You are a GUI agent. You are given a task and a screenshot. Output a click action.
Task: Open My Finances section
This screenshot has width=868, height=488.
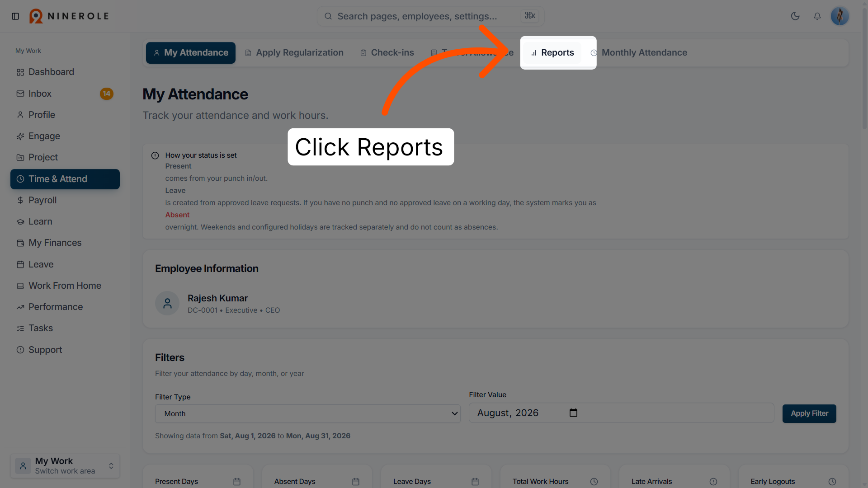65,243
